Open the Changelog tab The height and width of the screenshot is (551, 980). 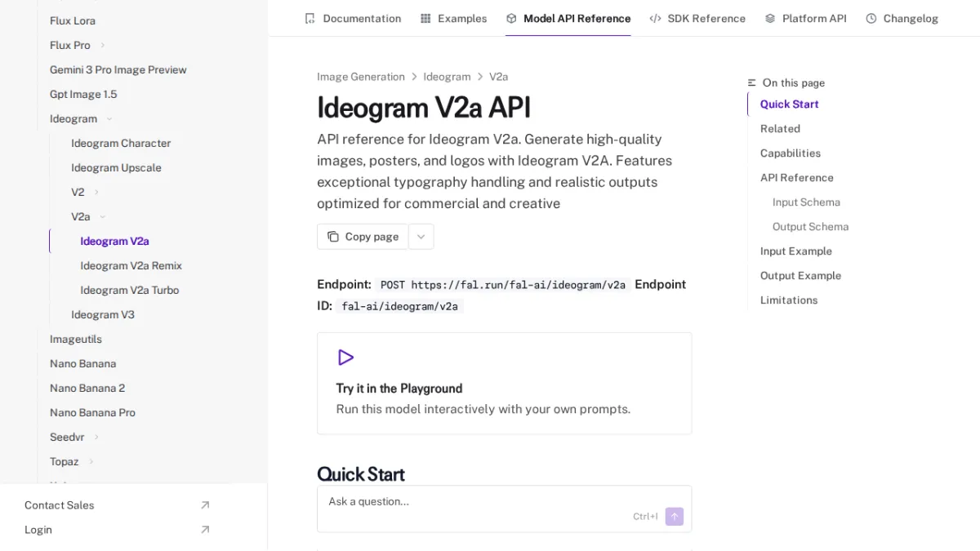[902, 18]
